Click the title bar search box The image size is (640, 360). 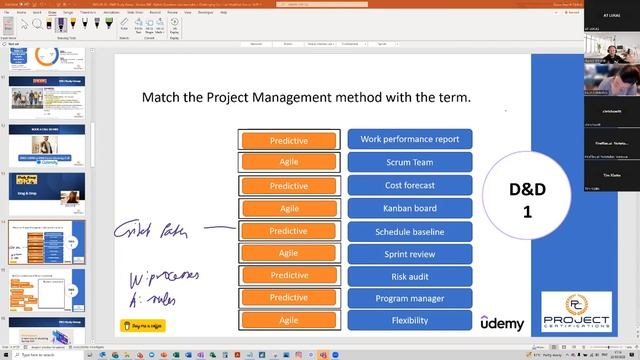pyautogui.click(x=322, y=4)
